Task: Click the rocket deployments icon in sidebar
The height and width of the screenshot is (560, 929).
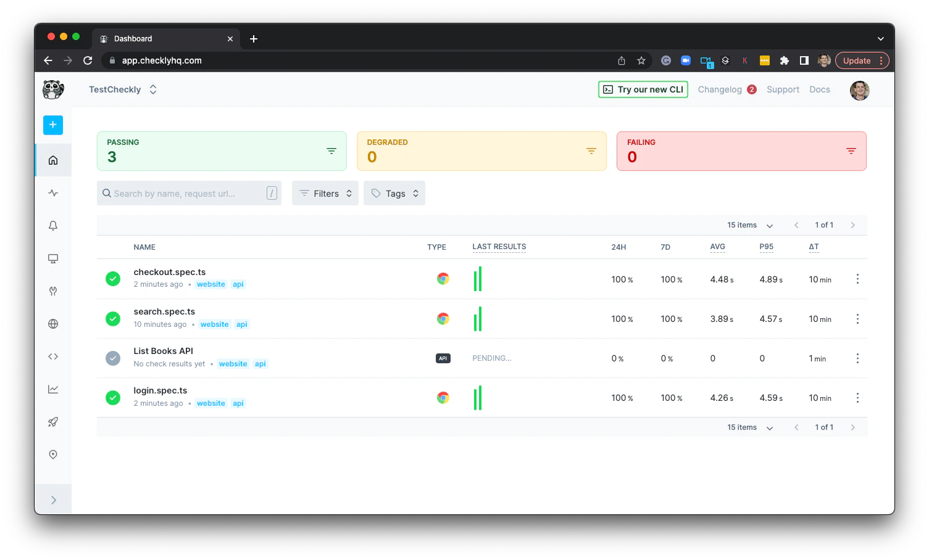Action: pyautogui.click(x=52, y=421)
